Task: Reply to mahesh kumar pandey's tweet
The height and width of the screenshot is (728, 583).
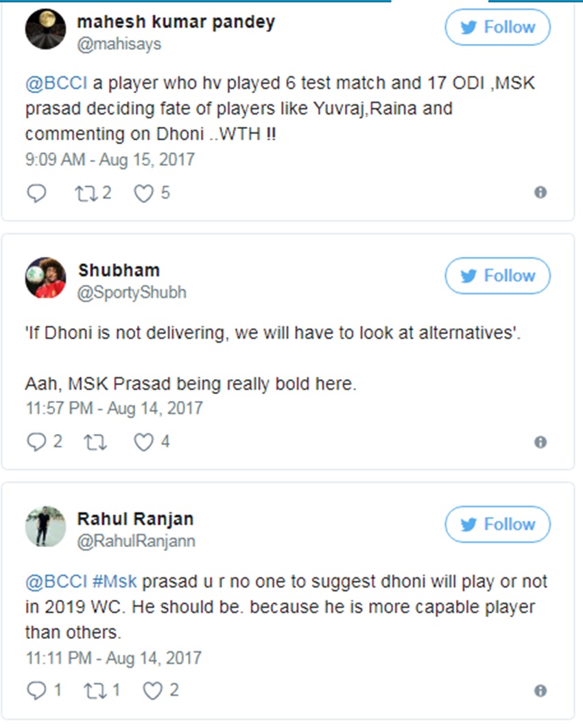Action: pyautogui.click(x=36, y=194)
